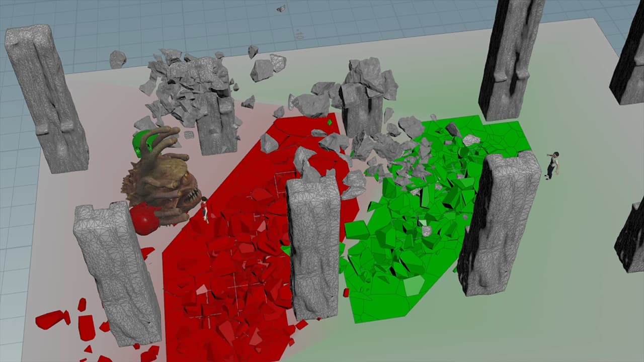Pick the small character beside the monster
Image resolution: width=644 pixels, height=362 pixels.
coord(205,209)
